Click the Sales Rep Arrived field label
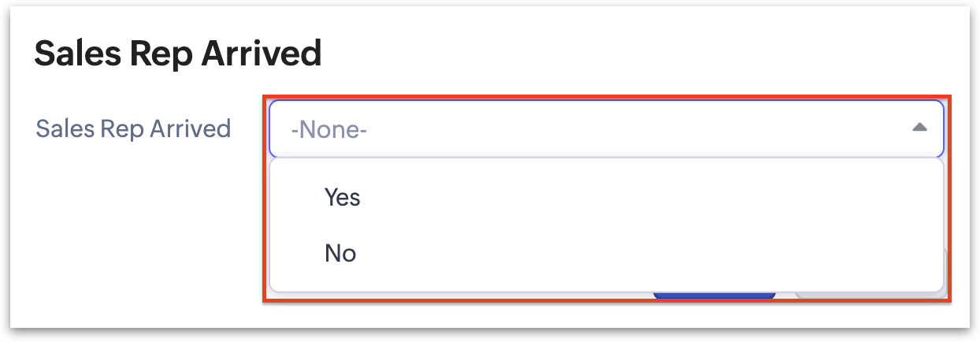Image resolution: width=980 pixels, height=342 pixels. 134,128
